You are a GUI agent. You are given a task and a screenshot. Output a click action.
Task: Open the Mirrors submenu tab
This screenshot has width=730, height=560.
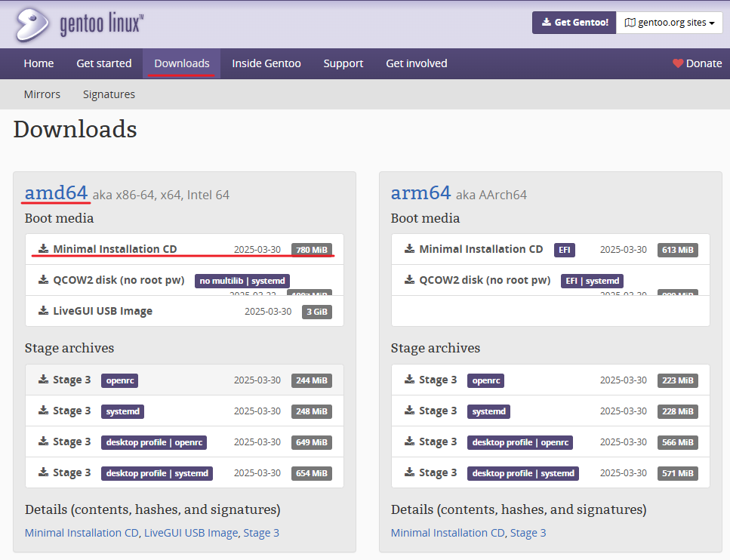(42, 94)
